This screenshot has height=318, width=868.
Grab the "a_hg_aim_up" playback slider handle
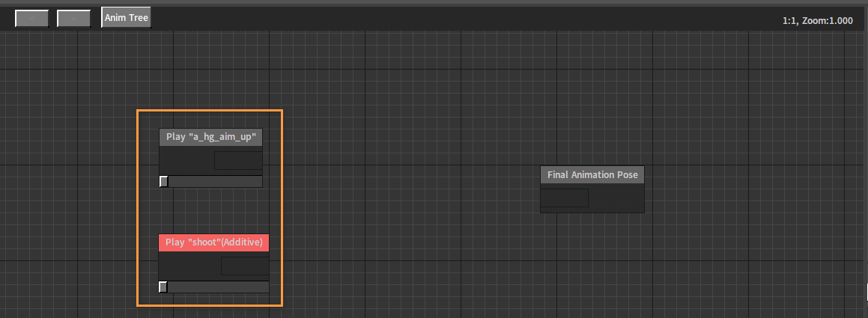click(x=164, y=181)
